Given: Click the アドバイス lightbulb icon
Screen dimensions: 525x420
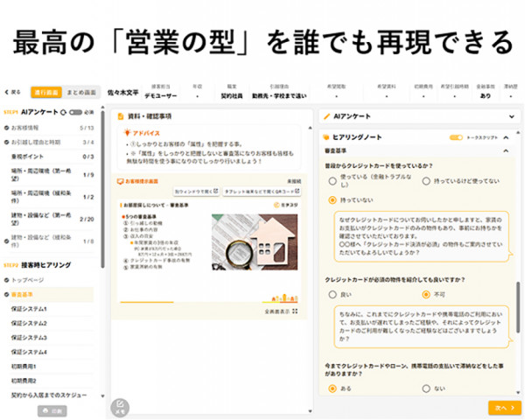Looking at the screenshot, I should click(x=124, y=132).
